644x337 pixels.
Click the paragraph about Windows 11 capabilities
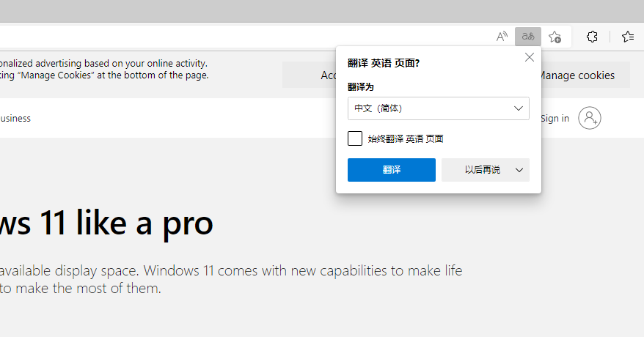[230, 279]
